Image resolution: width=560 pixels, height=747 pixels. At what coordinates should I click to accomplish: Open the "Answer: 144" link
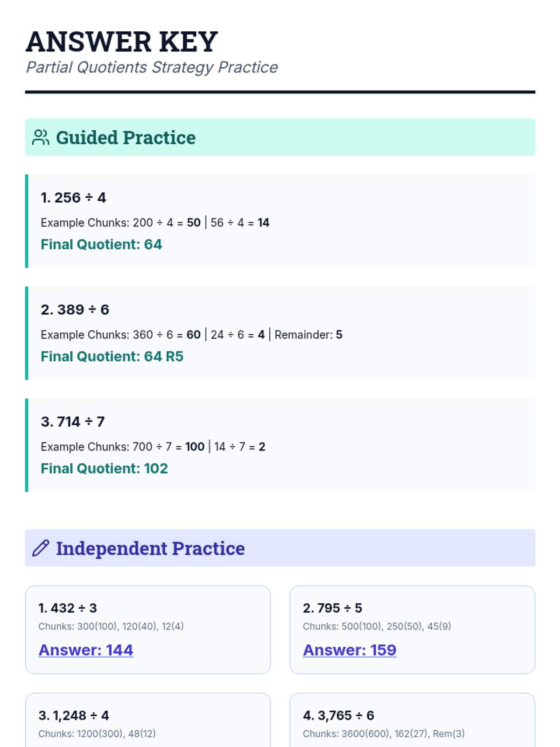click(x=86, y=650)
